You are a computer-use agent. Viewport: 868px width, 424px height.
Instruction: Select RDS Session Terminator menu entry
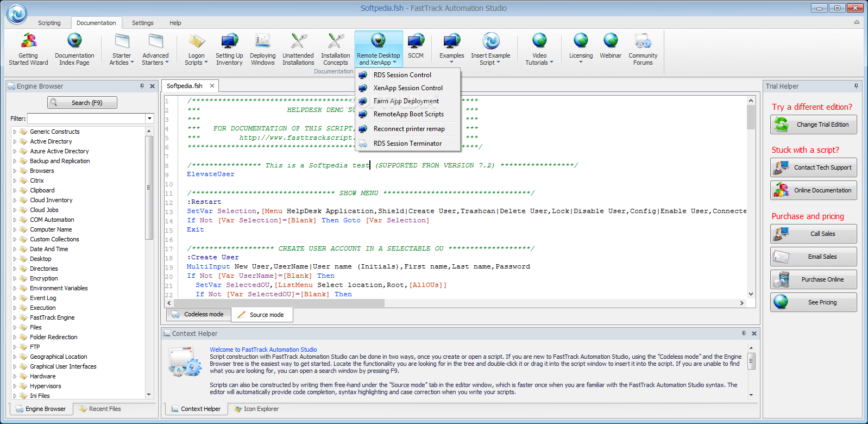407,144
